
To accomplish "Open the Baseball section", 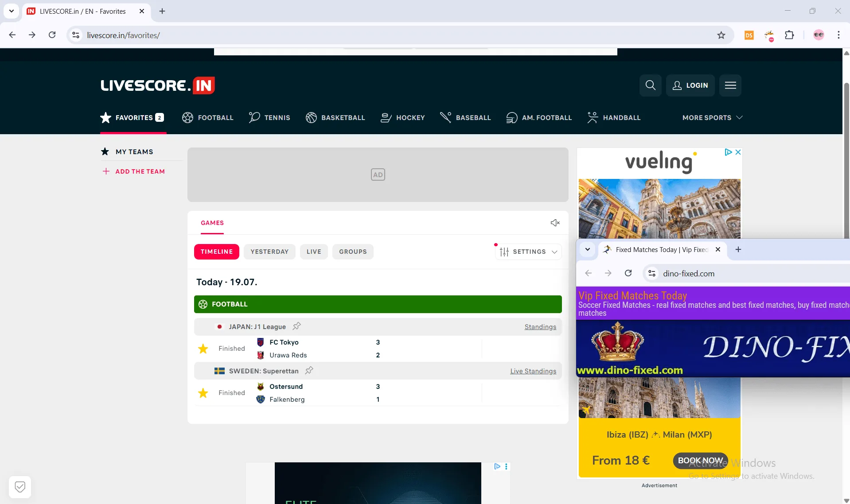I will 465,117.
